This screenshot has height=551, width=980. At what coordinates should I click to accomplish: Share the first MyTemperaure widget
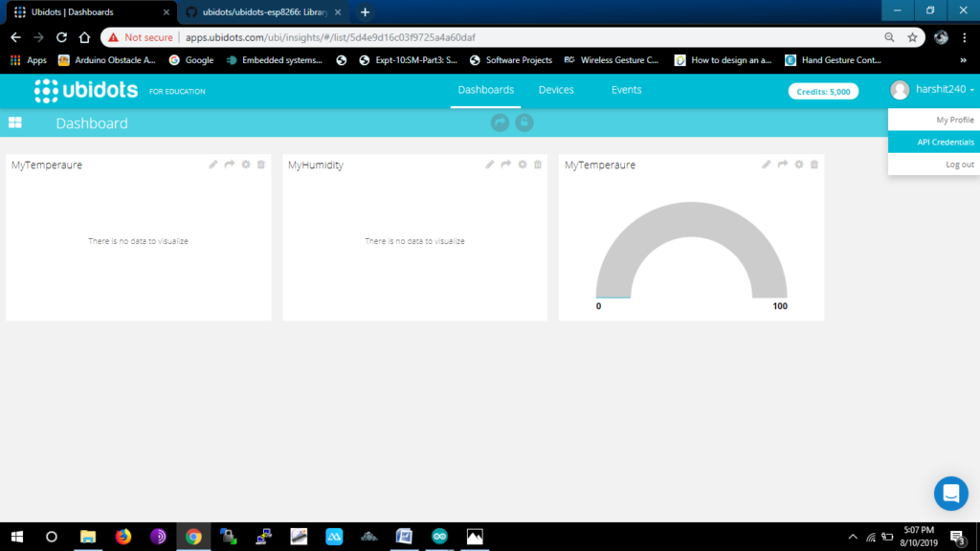click(x=230, y=165)
